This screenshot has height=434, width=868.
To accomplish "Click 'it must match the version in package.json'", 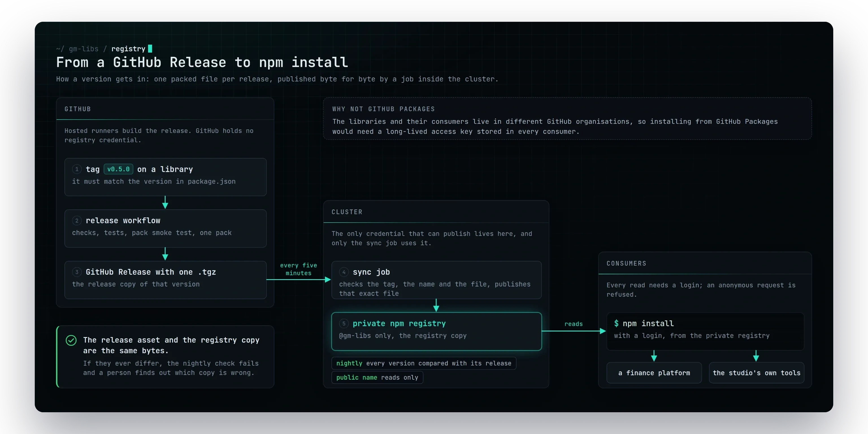I will click(x=154, y=181).
